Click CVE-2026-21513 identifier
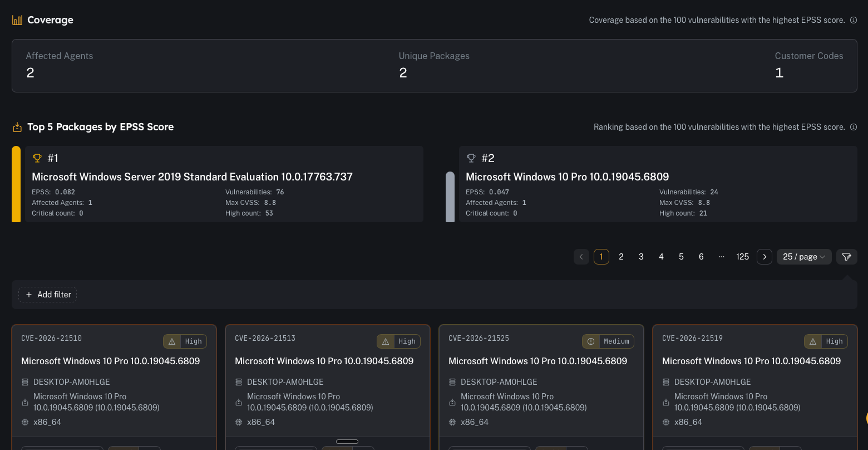Screen dimensions: 868x450 point(265,338)
